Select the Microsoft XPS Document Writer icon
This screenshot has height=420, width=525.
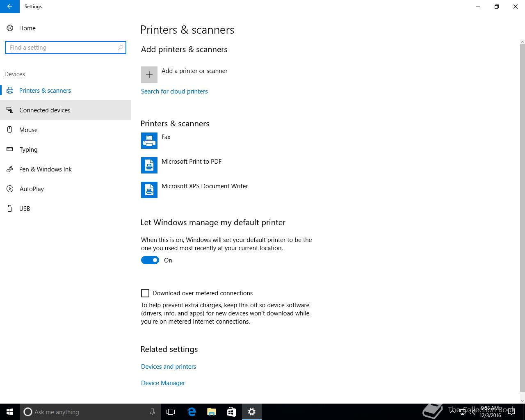point(149,190)
